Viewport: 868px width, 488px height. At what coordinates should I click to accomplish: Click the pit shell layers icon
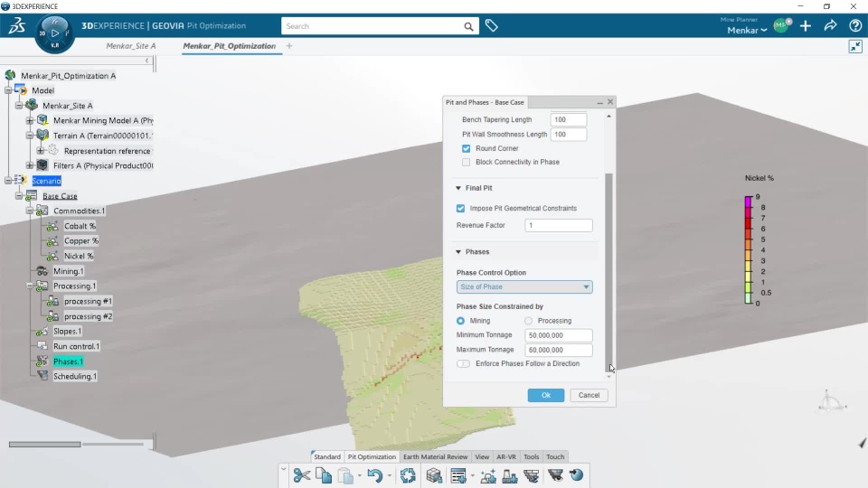point(532,475)
